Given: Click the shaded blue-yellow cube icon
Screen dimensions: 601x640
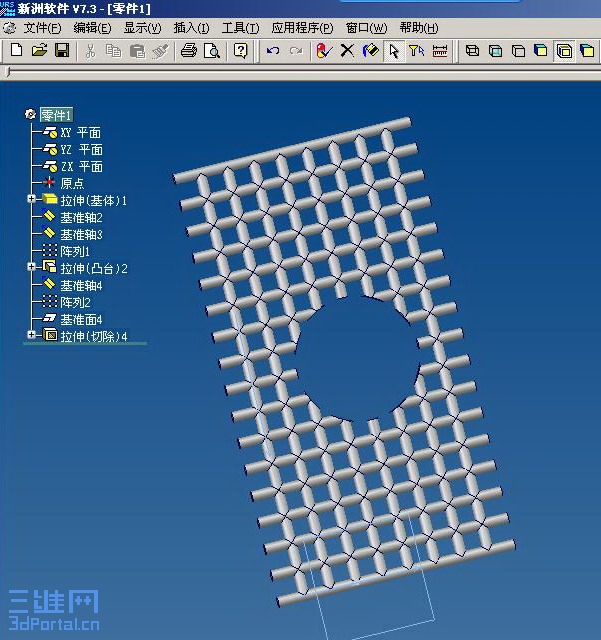Looking at the screenshot, I should click(x=541, y=51).
